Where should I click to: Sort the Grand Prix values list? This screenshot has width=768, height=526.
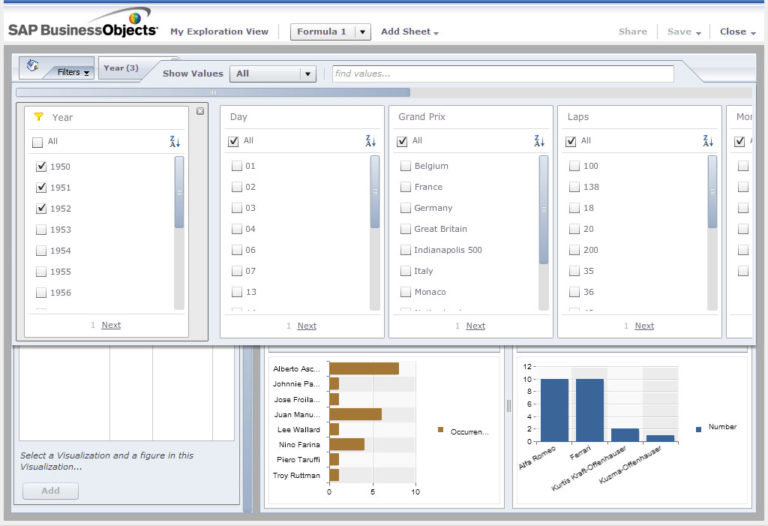coord(539,141)
